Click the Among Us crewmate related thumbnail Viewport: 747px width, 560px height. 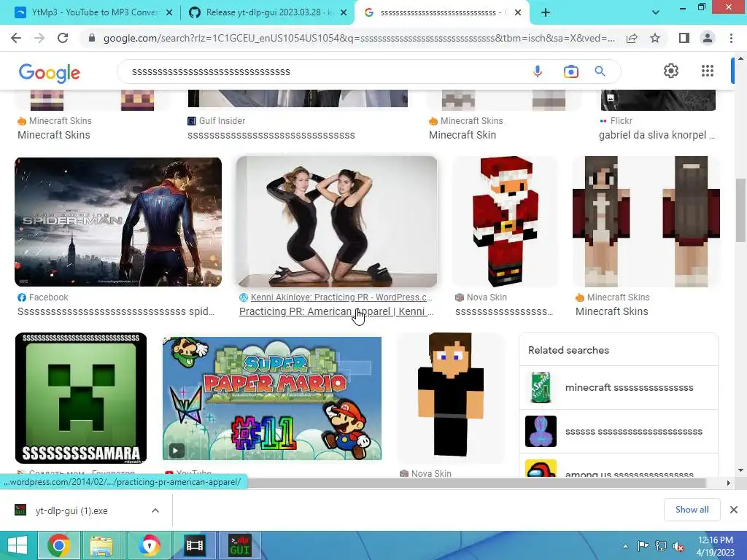(541, 469)
